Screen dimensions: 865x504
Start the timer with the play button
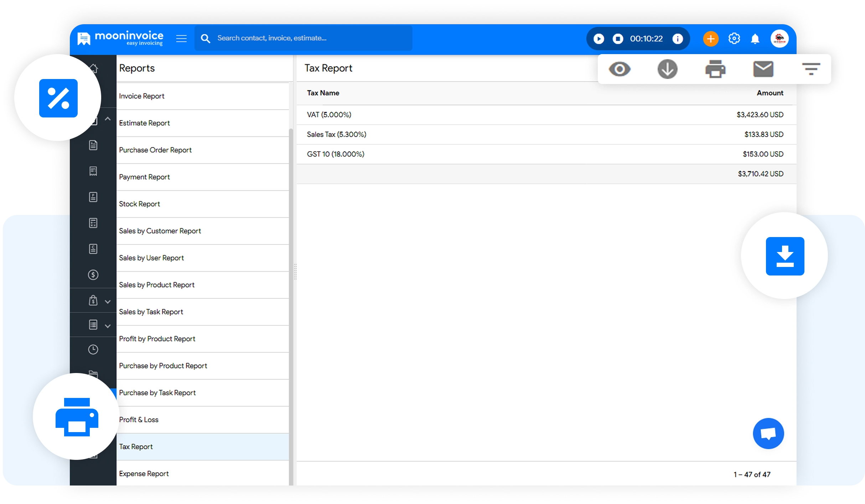point(599,39)
